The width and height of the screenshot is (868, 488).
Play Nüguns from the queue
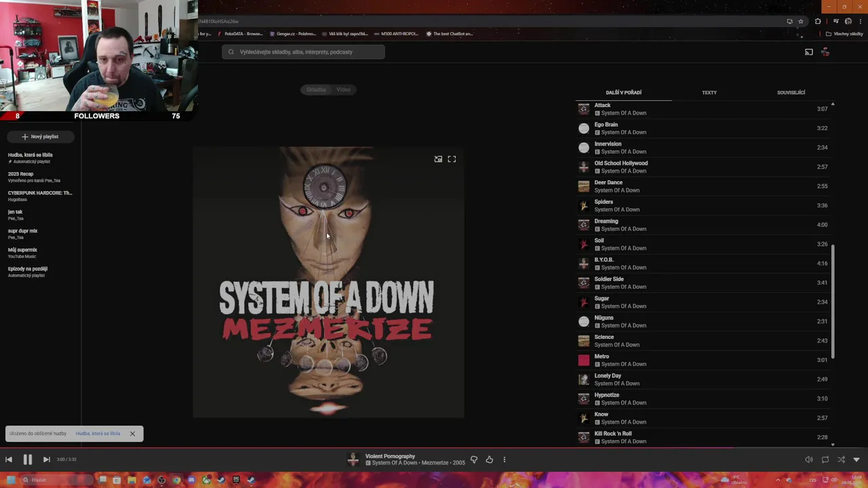704,321
